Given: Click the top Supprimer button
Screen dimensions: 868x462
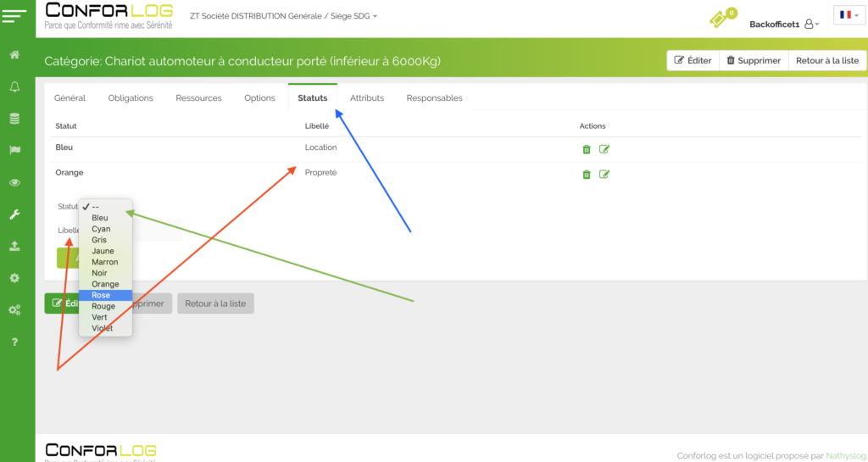Looking at the screenshot, I should click(754, 61).
